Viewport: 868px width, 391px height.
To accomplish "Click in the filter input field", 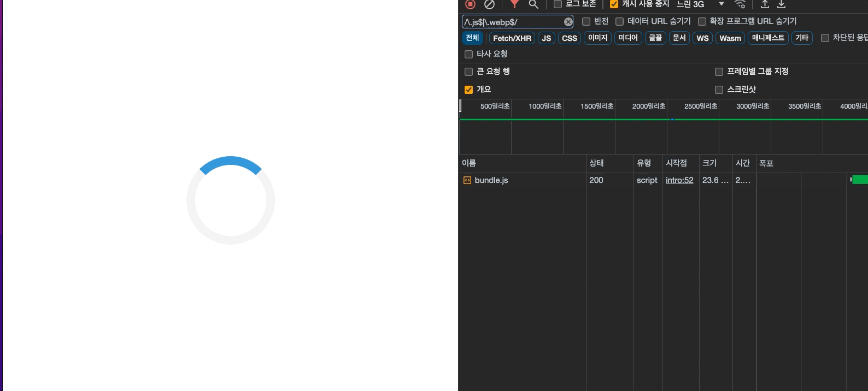I will click(x=511, y=22).
